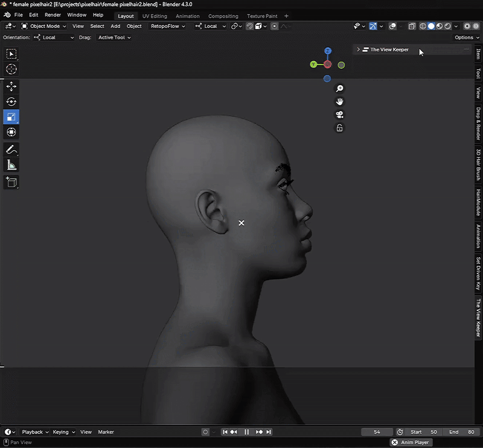
Task: Toggle viewport gizmos display
Action: [x=373, y=26]
